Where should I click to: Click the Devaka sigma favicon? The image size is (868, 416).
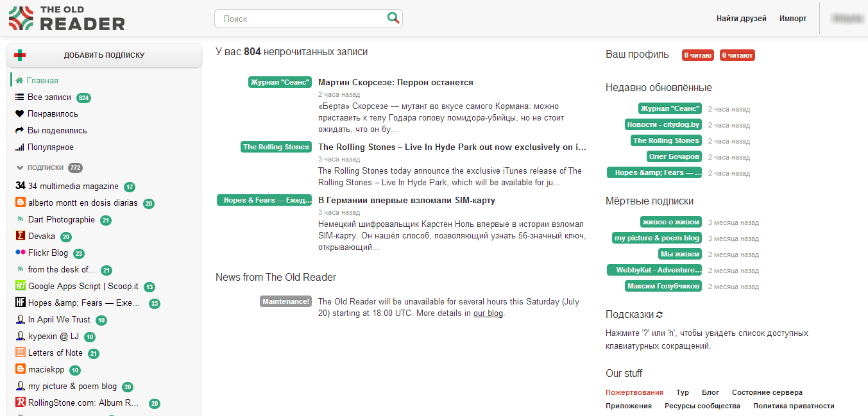pyautogui.click(x=21, y=236)
